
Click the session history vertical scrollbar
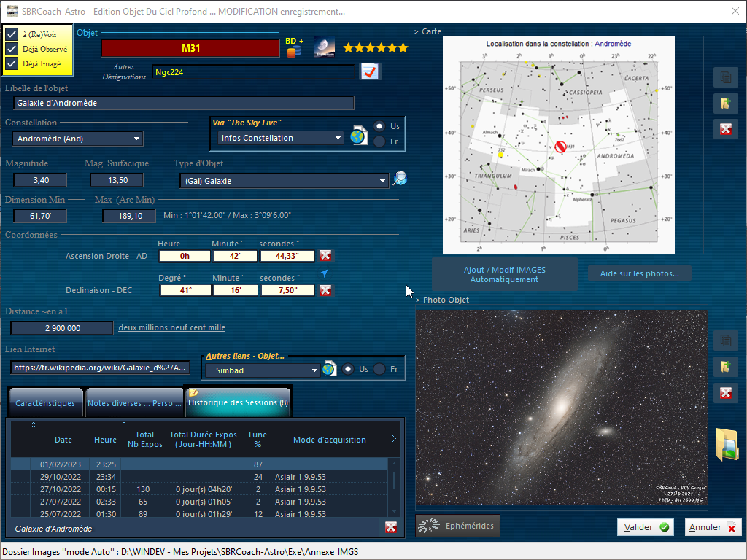click(394, 486)
